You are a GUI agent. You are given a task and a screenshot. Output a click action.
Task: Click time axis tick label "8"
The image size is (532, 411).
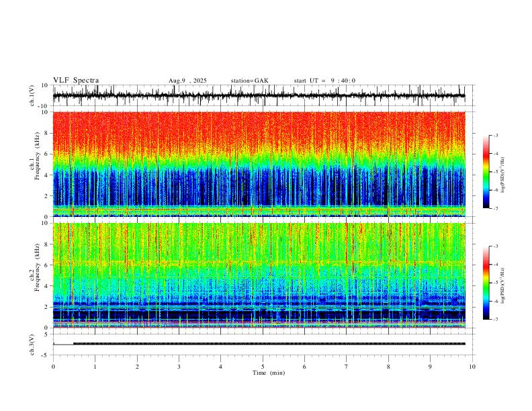click(388, 367)
